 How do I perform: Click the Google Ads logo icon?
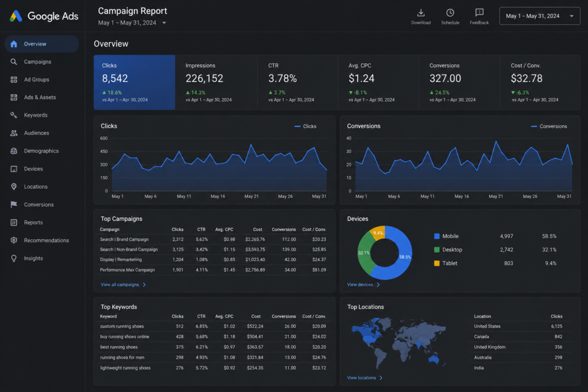point(16,16)
